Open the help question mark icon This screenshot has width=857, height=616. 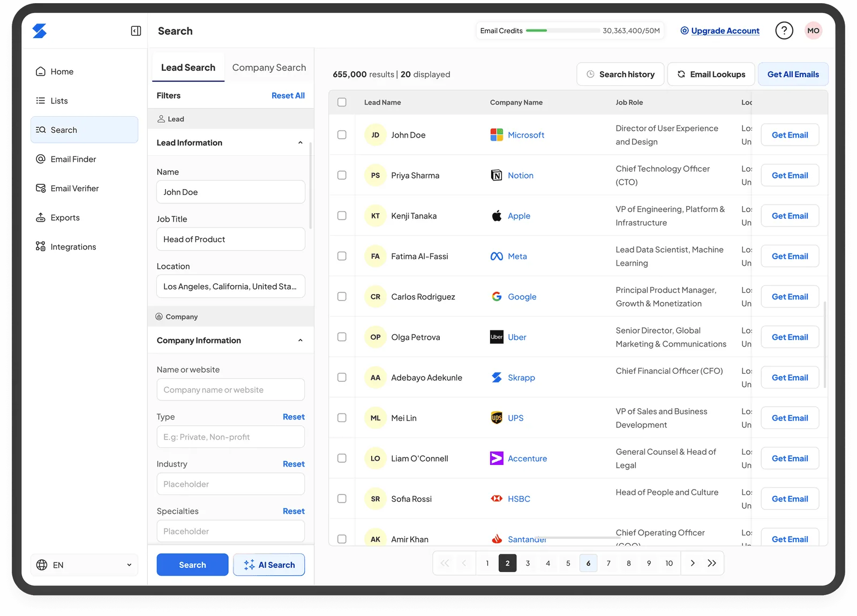(x=784, y=31)
